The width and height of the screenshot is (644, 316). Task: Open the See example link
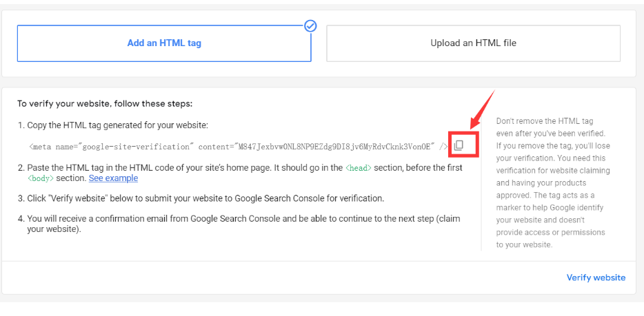113,178
